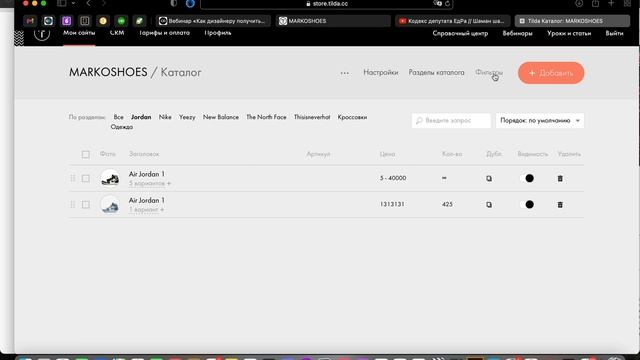
Task: Switch to the YouTube browser tab
Action: coord(453,21)
